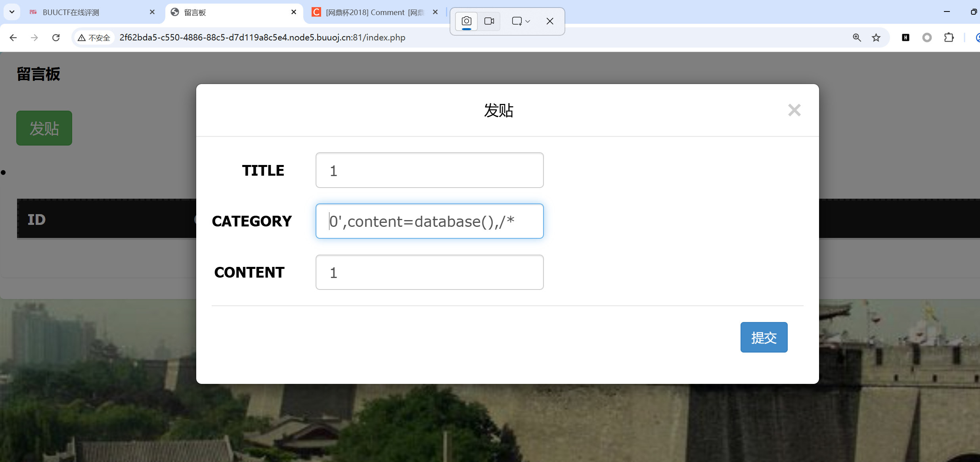Close the 发贴 dialog with X
Screen dimensions: 980x462
794,110
